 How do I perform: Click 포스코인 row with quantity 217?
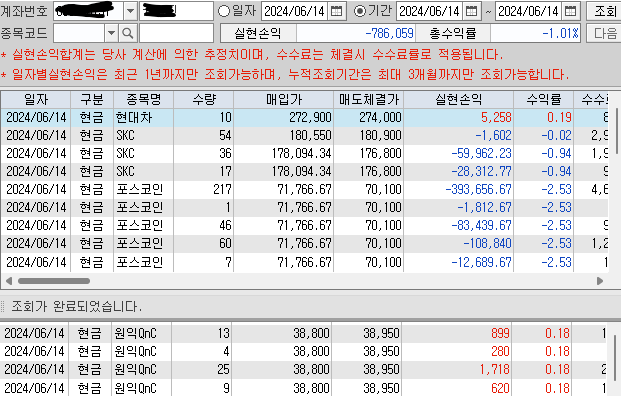click(304, 189)
